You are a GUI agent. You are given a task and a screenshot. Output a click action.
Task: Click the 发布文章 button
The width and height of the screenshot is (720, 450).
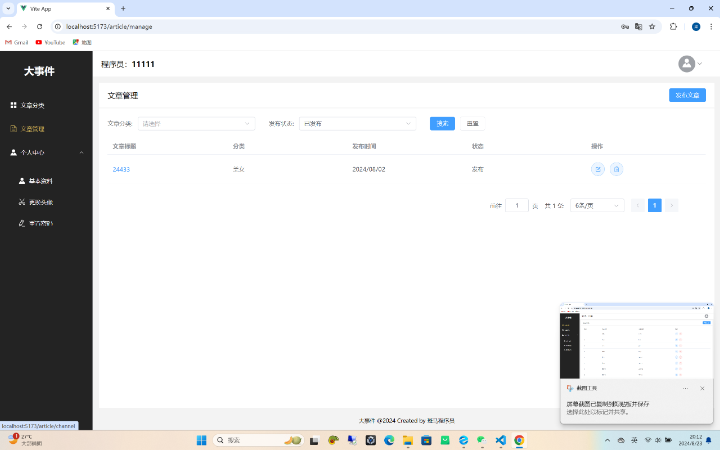click(x=687, y=95)
